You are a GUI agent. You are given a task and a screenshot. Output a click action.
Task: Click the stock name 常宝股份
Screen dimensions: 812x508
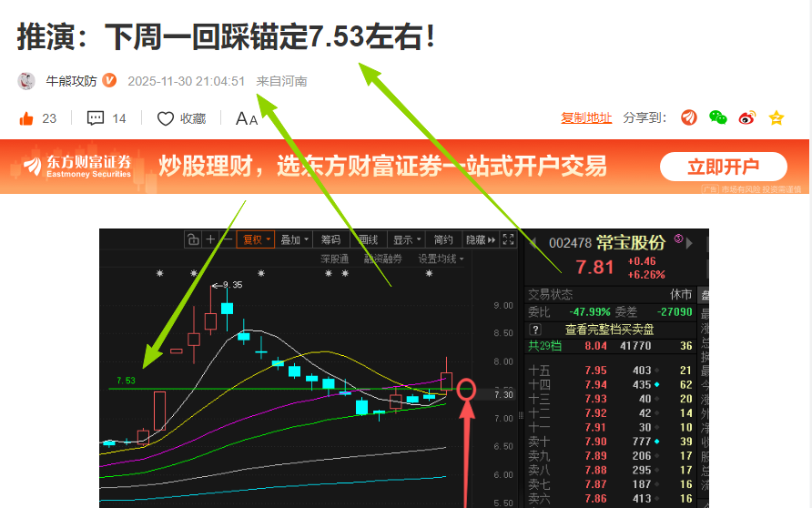pyautogui.click(x=630, y=242)
